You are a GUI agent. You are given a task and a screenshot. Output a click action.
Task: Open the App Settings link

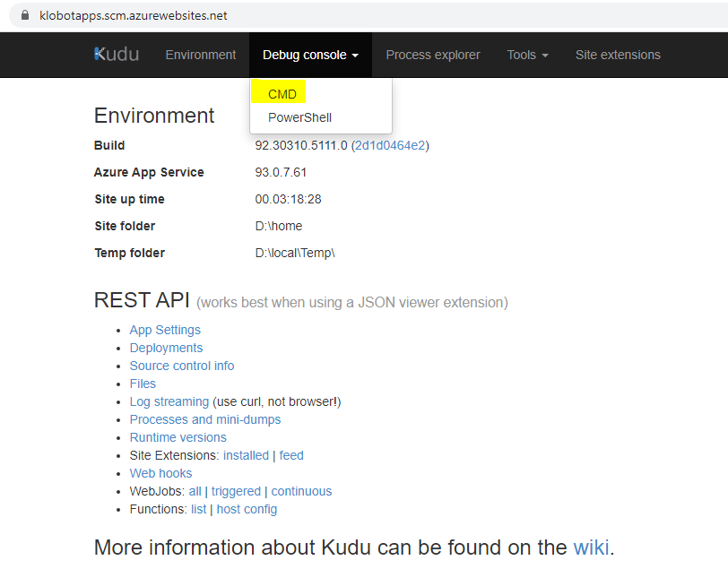tap(165, 330)
